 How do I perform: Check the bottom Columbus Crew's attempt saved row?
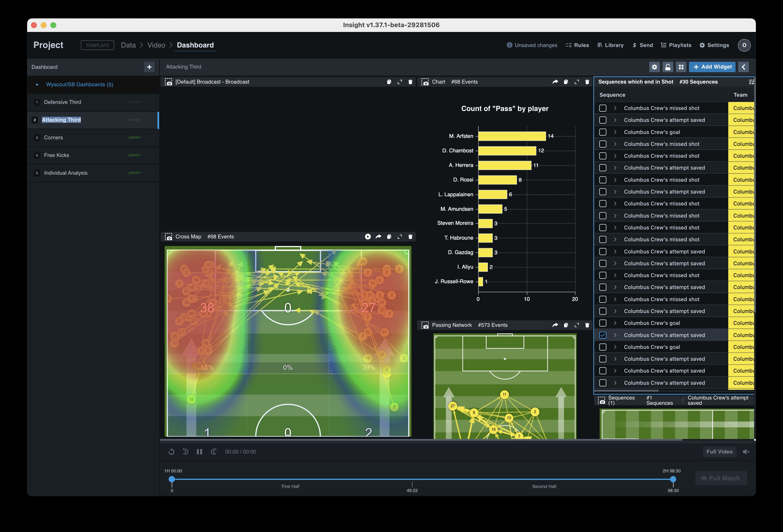603,383
